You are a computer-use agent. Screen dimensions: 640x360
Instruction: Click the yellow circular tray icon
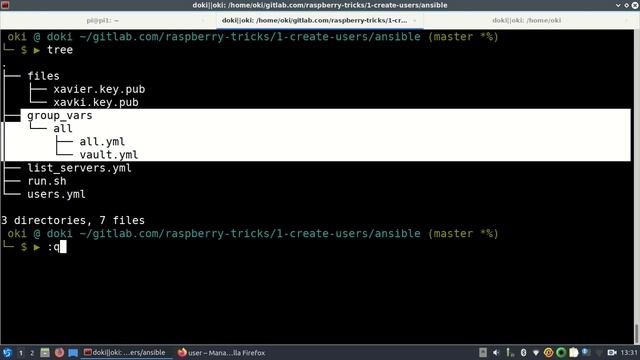(549, 353)
